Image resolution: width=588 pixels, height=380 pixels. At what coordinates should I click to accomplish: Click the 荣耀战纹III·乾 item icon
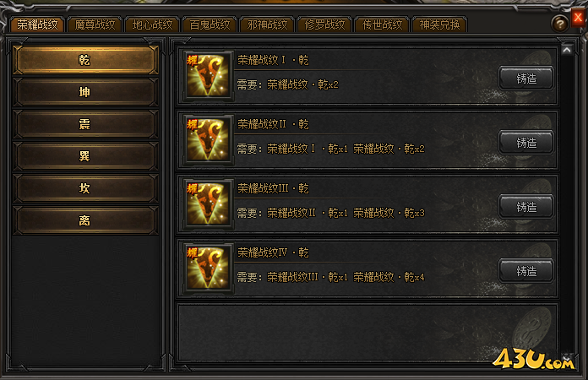[208, 204]
